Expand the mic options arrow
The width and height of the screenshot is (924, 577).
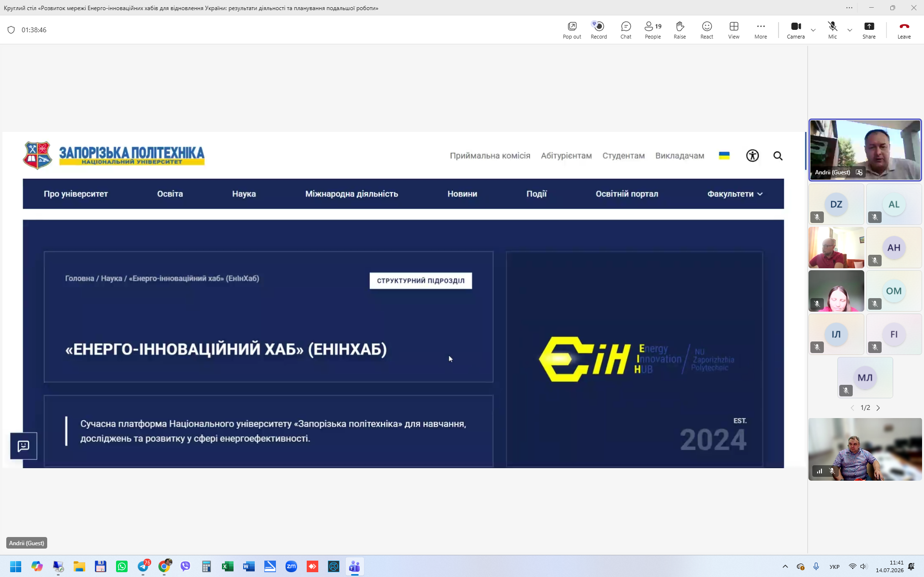(850, 30)
